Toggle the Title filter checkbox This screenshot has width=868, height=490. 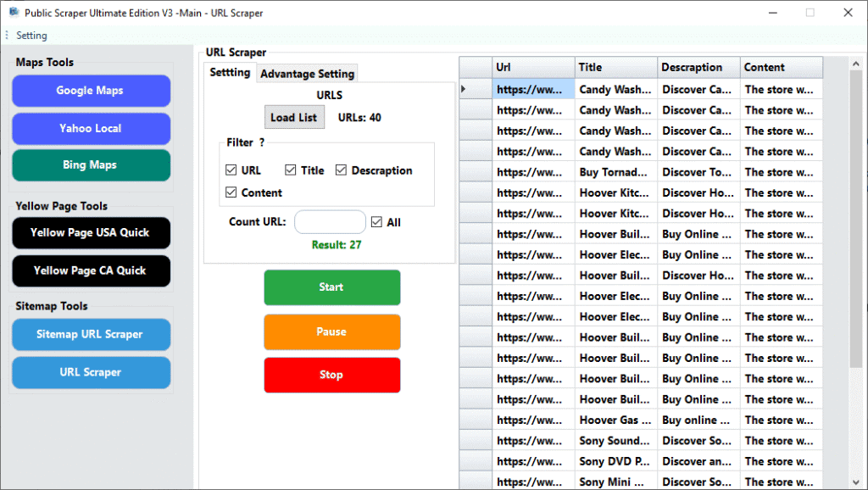tap(291, 170)
